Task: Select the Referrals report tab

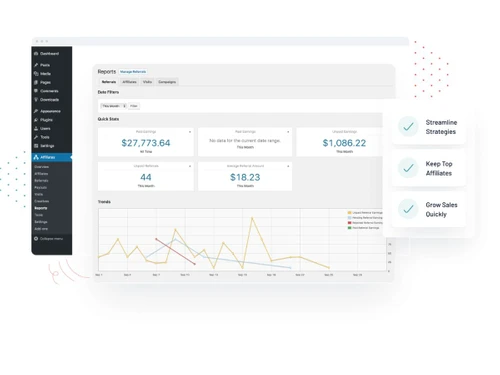Action: tap(109, 82)
